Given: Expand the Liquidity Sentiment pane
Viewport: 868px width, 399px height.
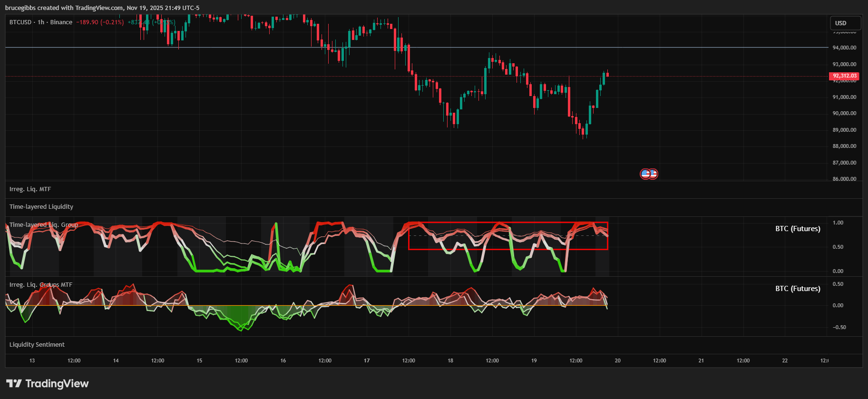Looking at the screenshot, I should (x=37, y=345).
